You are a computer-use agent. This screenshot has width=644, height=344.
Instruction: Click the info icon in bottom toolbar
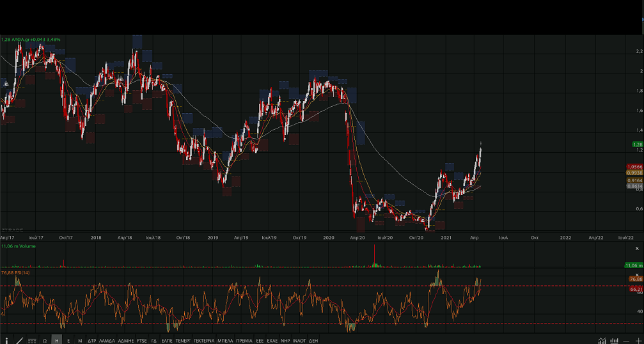pyautogui.click(x=6, y=340)
